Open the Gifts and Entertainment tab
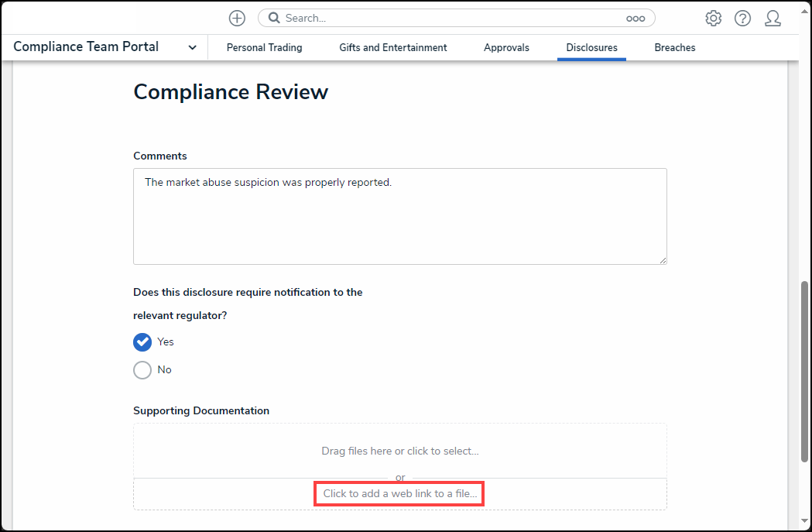The height and width of the screenshot is (532, 812). point(392,47)
